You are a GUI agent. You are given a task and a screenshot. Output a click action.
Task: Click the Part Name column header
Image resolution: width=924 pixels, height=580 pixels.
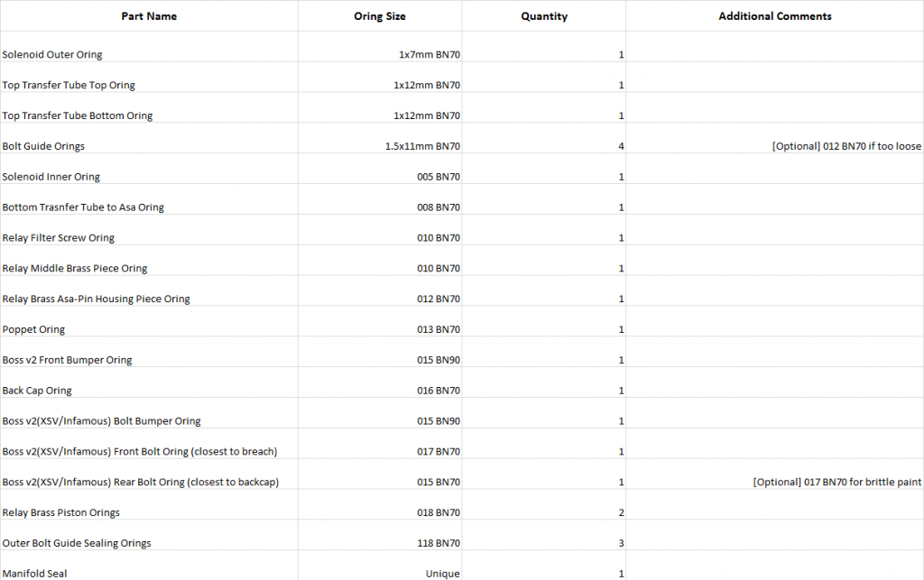point(149,16)
